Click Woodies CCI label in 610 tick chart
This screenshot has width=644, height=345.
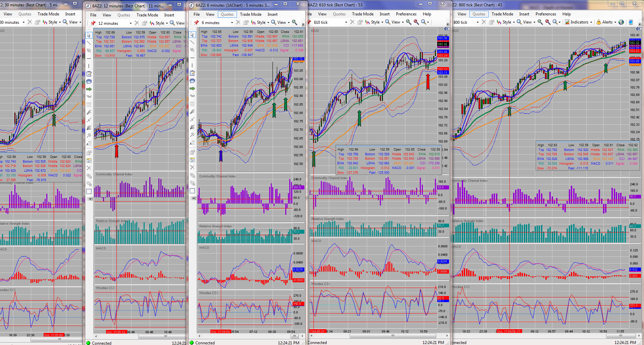[x=321, y=284]
